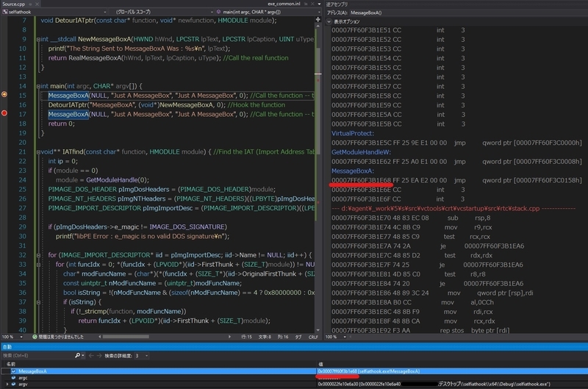This screenshot has width=588, height=389.
Task: Click the MessageBoxA: label in disassembly
Action: (353, 171)
